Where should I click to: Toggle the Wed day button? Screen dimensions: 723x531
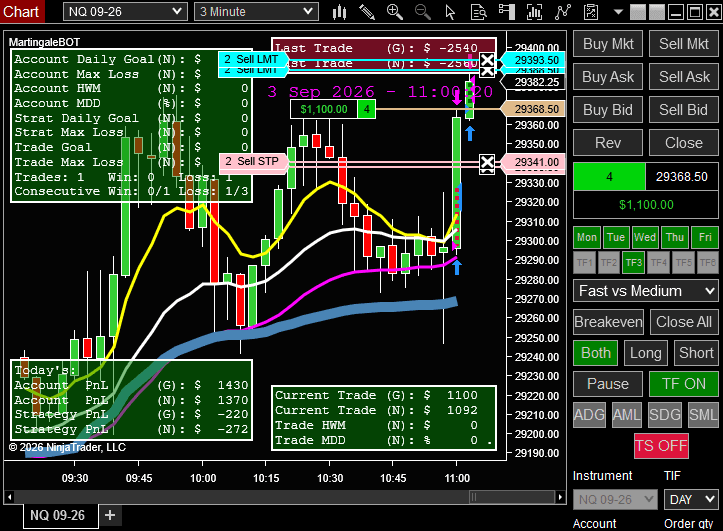coord(645,237)
